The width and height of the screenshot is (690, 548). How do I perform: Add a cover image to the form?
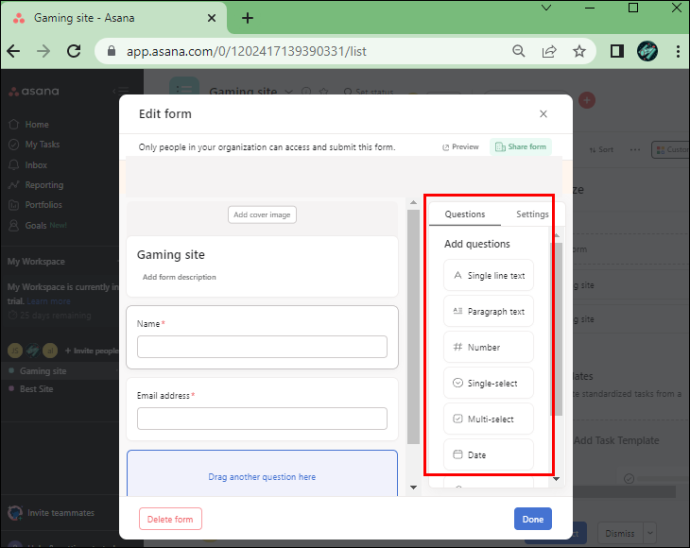click(x=262, y=215)
